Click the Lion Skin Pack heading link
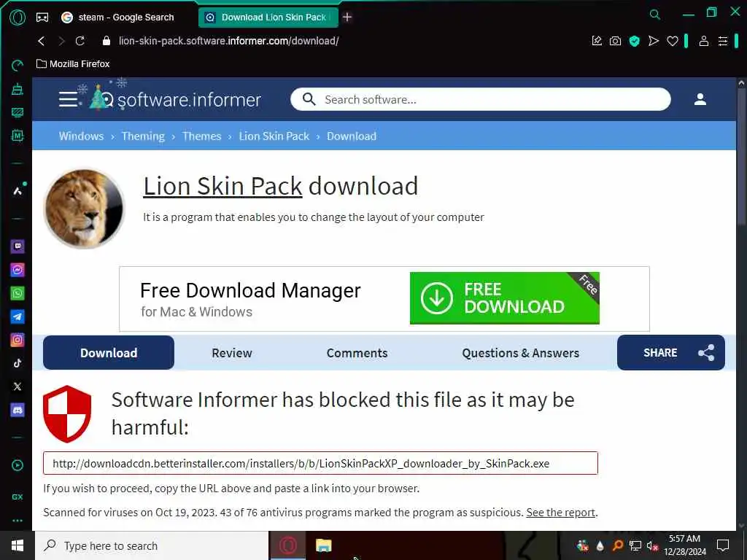747x560 pixels. [223, 186]
